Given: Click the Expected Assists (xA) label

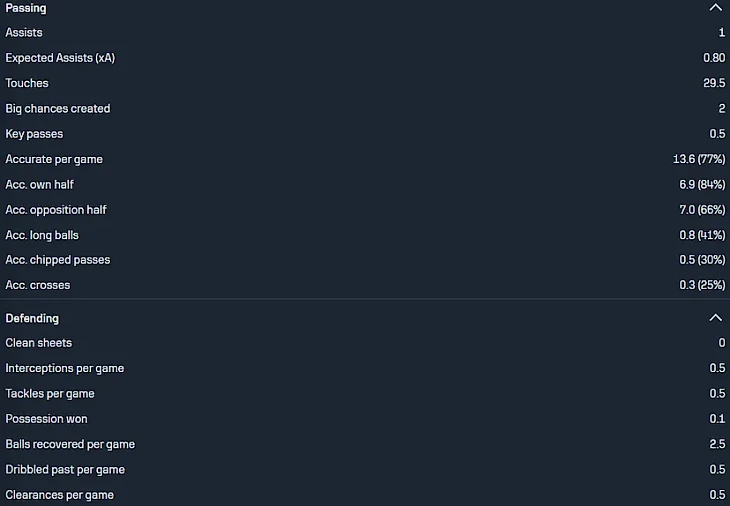Looking at the screenshot, I should (x=60, y=58).
